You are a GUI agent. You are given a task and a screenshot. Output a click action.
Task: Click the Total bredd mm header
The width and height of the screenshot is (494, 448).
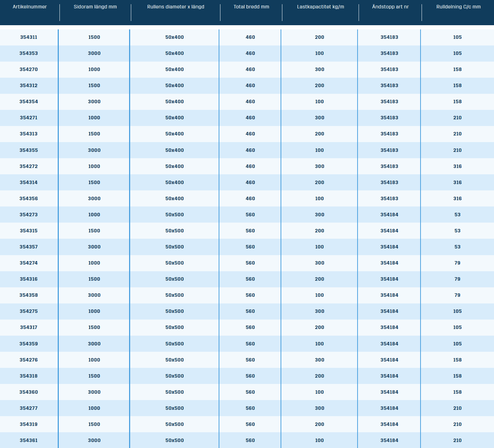pos(251,7)
